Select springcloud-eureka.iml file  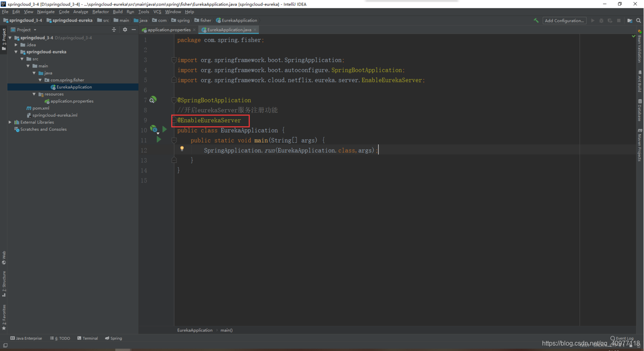52,115
